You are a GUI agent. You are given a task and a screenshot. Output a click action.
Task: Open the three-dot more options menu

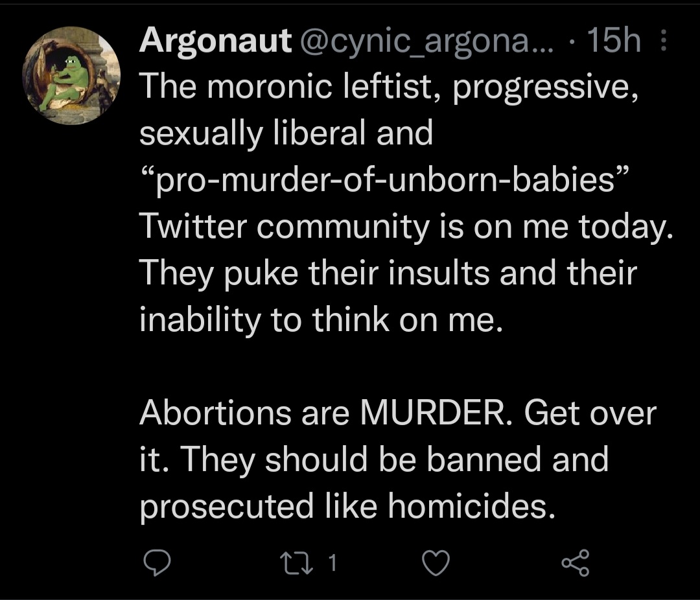point(664,40)
